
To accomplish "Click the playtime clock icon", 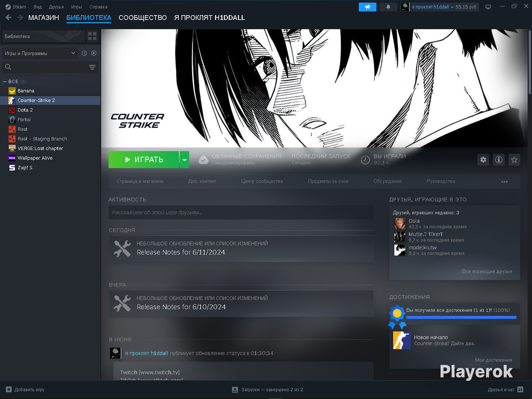I will point(365,160).
